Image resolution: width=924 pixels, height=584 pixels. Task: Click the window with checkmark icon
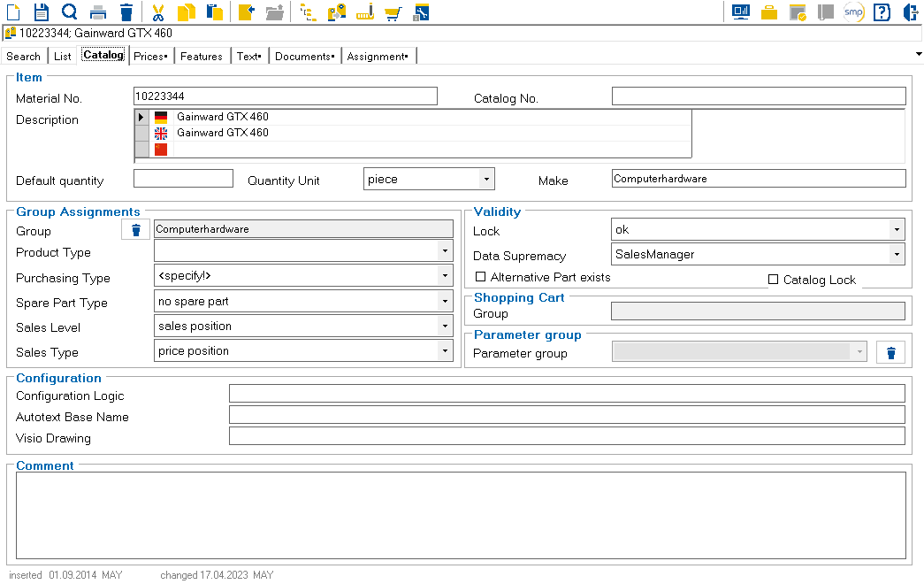(798, 12)
